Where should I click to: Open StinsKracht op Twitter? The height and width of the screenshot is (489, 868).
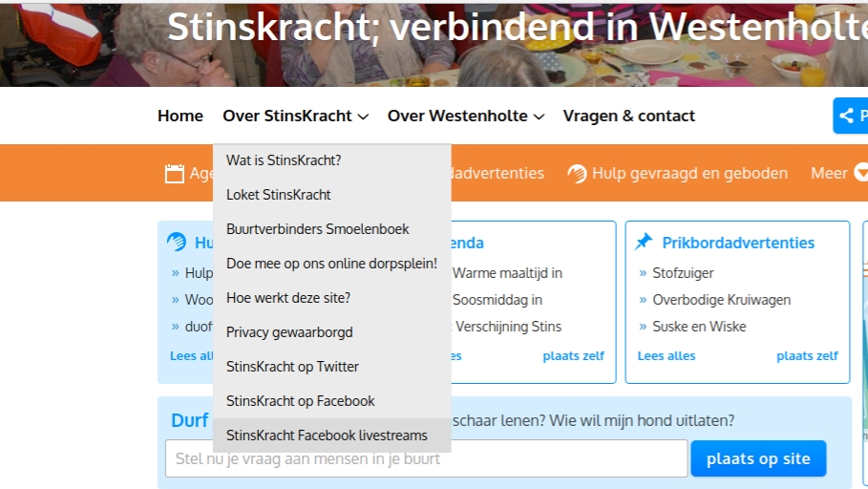pyautogui.click(x=292, y=367)
